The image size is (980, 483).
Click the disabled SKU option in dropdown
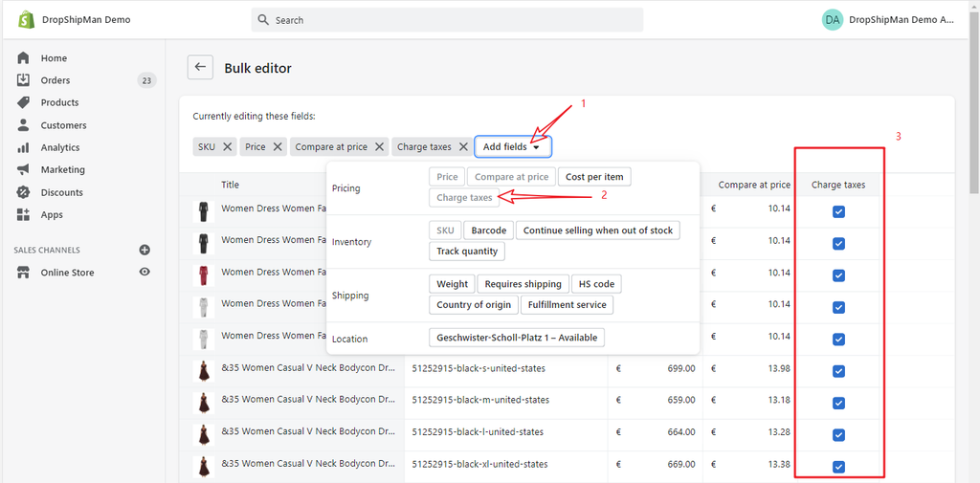coord(446,231)
